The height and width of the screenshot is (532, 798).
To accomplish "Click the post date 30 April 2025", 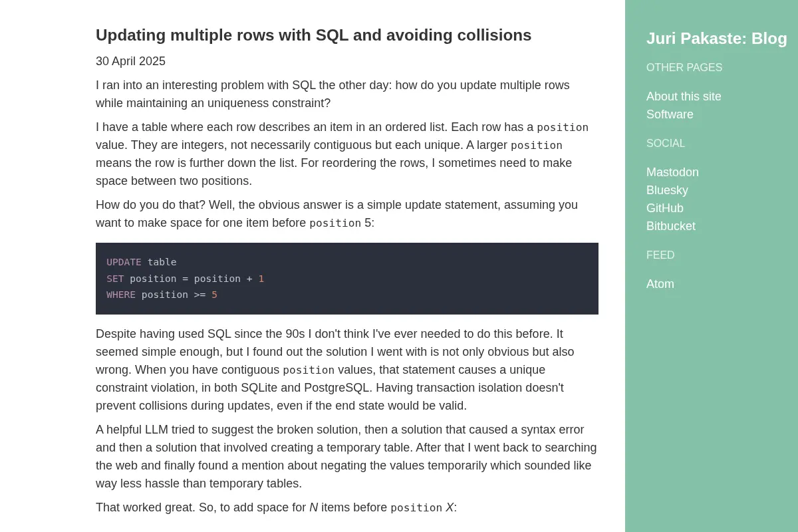I will [130, 61].
